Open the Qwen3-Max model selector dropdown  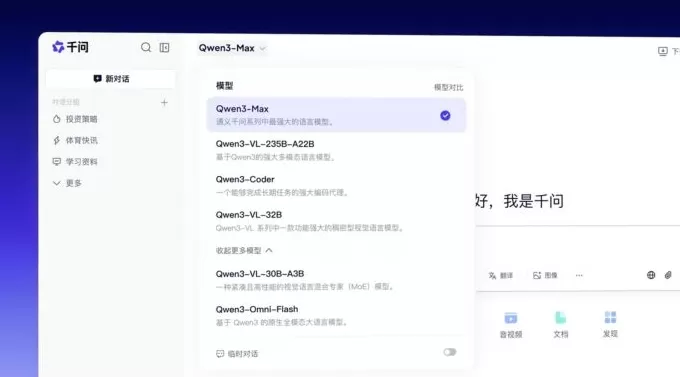click(232, 48)
